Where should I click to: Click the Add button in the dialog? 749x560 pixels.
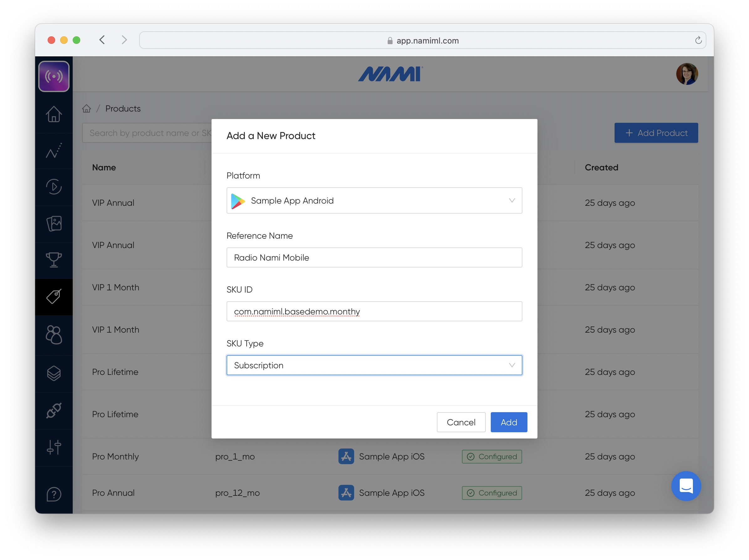(508, 422)
